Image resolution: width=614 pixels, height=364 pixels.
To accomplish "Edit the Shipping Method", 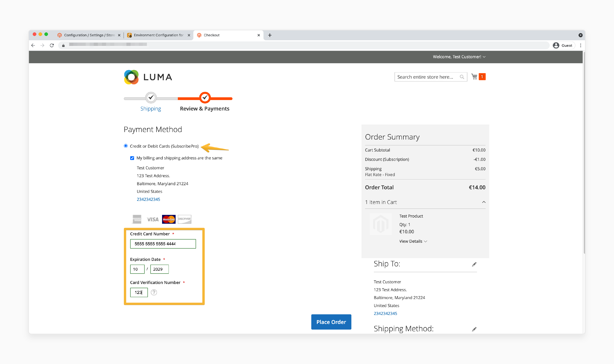I will pyautogui.click(x=474, y=329).
